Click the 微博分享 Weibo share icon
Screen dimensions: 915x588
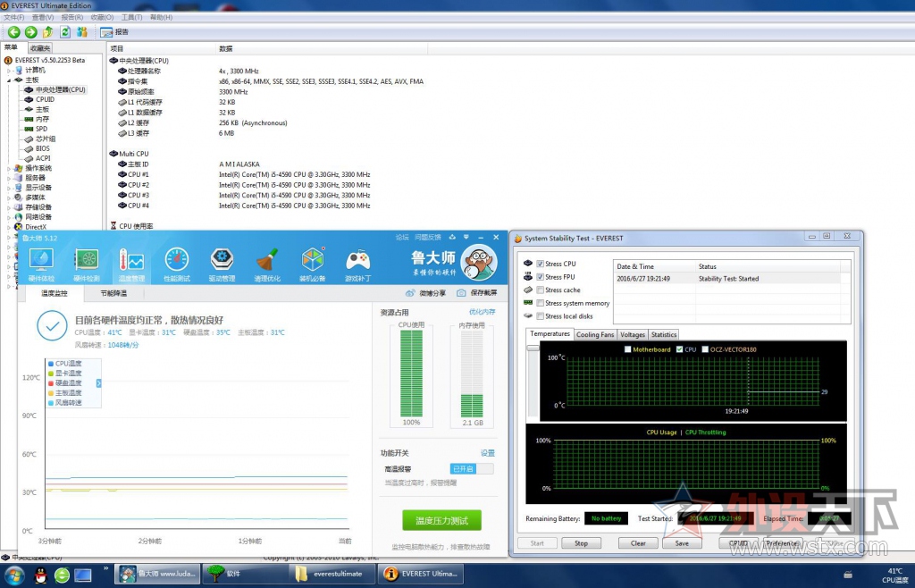pos(410,293)
